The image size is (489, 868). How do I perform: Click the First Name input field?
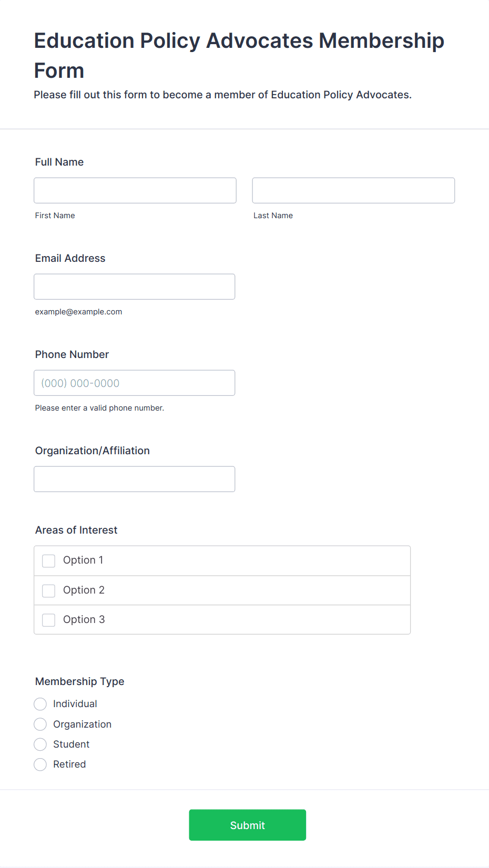[x=135, y=190]
